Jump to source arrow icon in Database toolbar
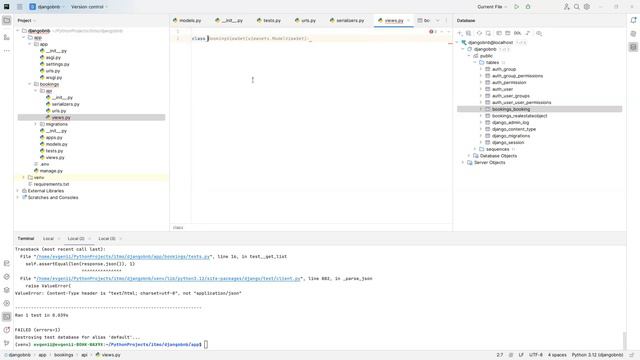This screenshot has height=360, width=640. 528,33
